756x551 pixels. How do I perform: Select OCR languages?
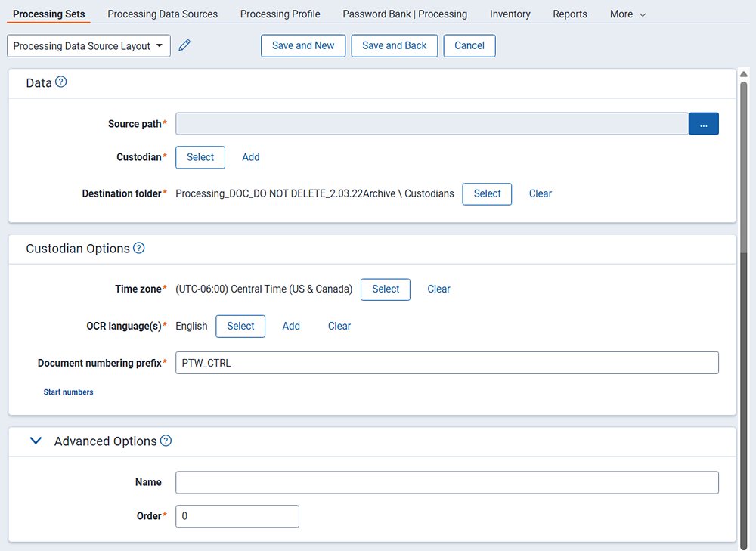coord(240,326)
